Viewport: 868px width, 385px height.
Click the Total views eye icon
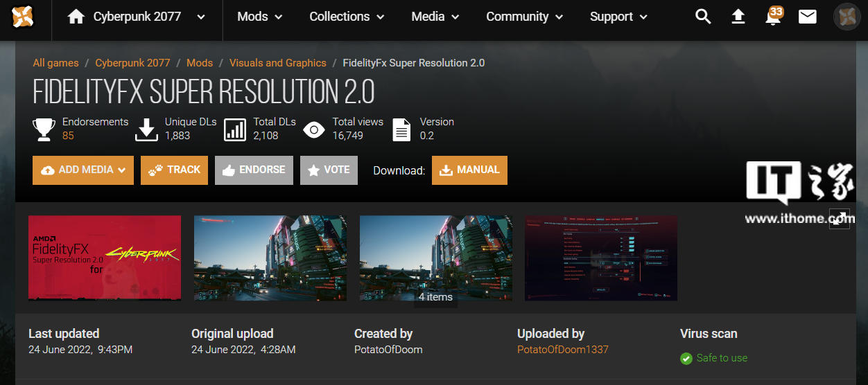[x=314, y=129]
